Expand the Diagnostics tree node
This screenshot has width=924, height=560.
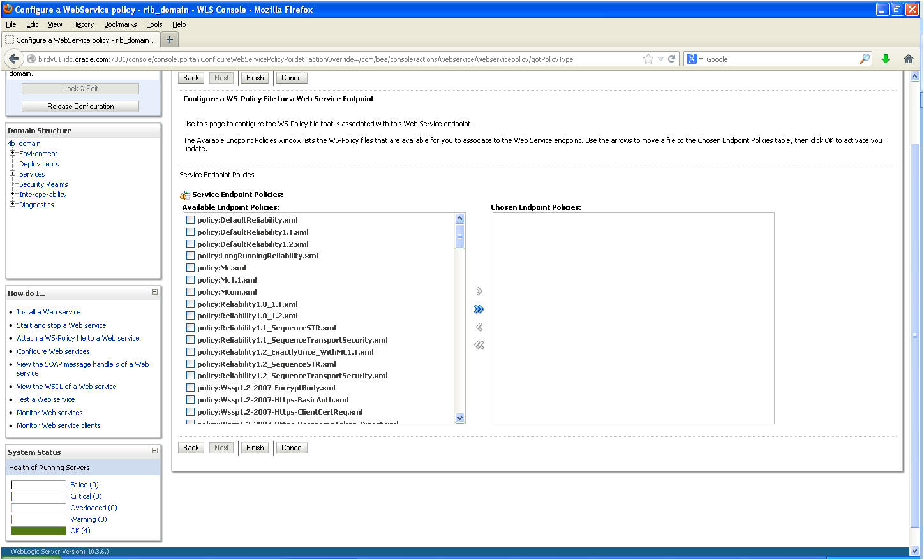click(x=12, y=204)
